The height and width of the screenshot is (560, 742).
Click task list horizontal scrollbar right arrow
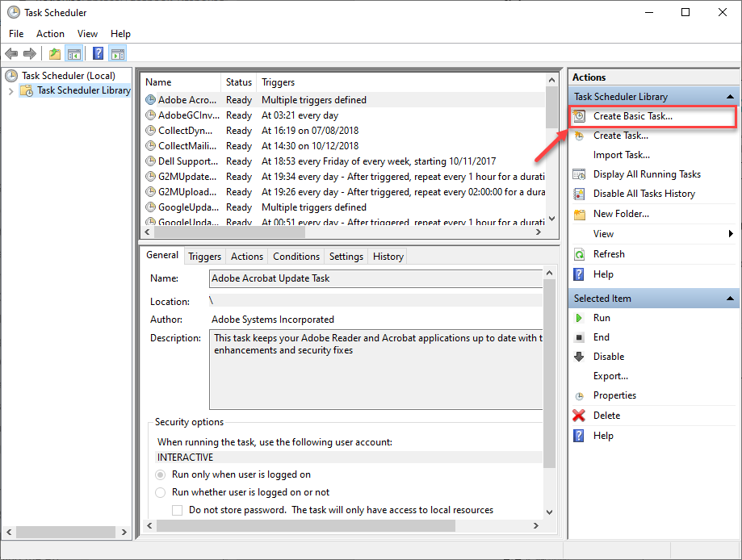point(538,232)
